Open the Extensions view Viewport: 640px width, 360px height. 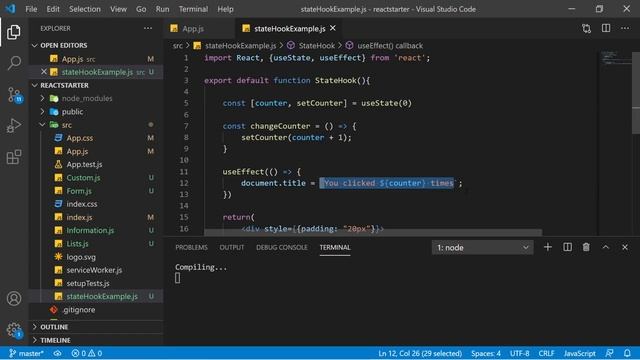[x=14, y=157]
